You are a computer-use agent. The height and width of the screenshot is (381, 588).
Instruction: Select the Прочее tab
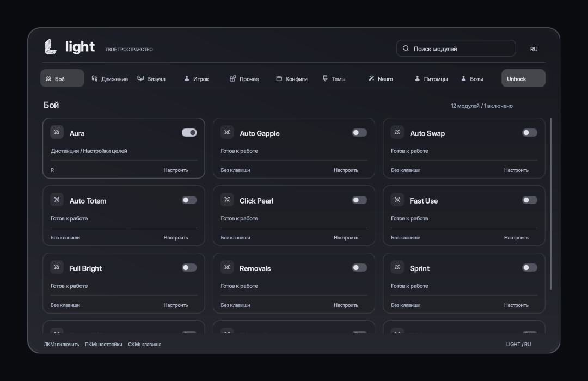244,79
